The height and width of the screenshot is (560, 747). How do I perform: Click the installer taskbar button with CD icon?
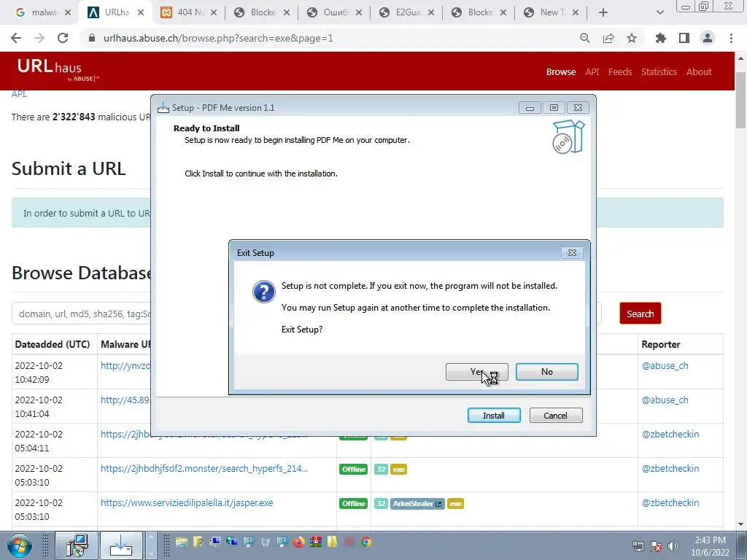pos(77,545)
